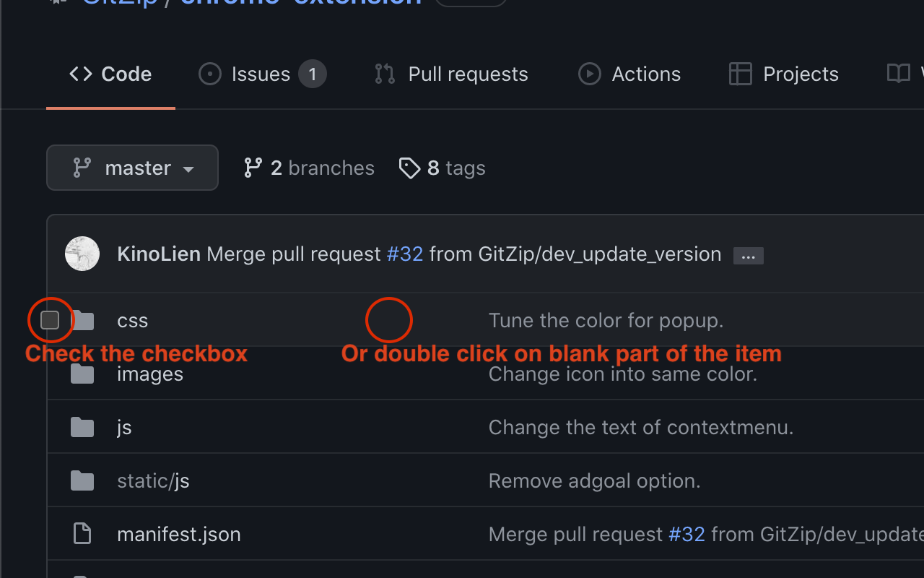Click the Projects board icon

[740, 73]
